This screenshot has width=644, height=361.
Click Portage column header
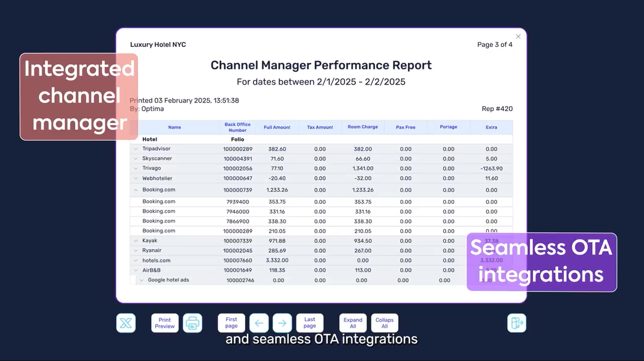(449, 127)
